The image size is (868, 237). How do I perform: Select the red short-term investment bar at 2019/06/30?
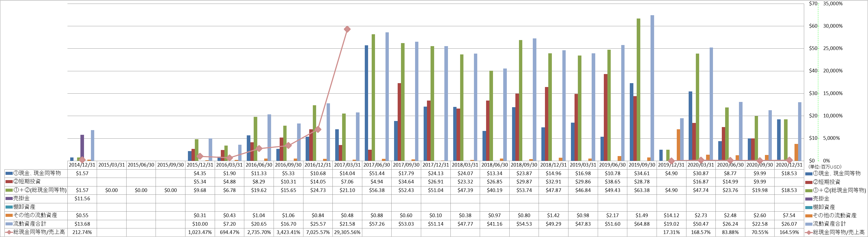click(x=605, y=117)
